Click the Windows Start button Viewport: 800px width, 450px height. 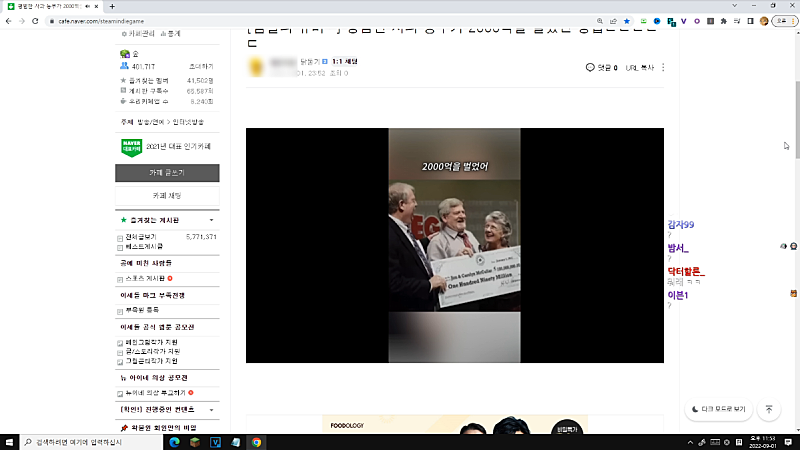(x=10, y=441)
